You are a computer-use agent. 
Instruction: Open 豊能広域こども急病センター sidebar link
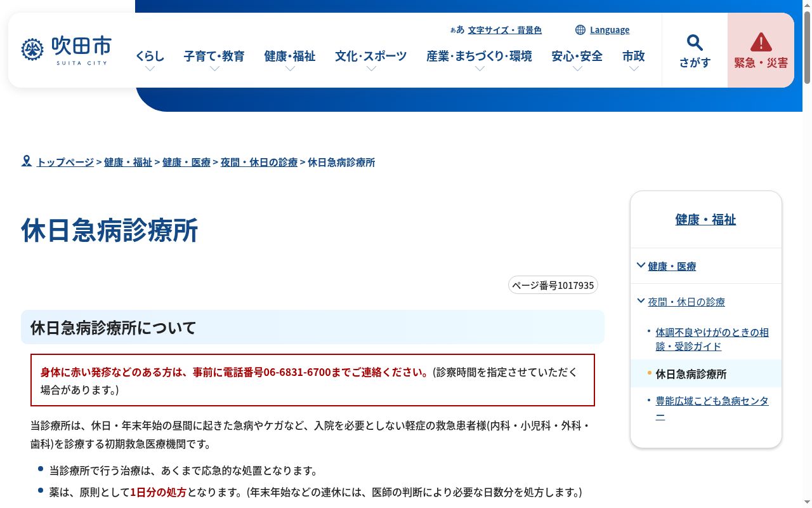712,408
